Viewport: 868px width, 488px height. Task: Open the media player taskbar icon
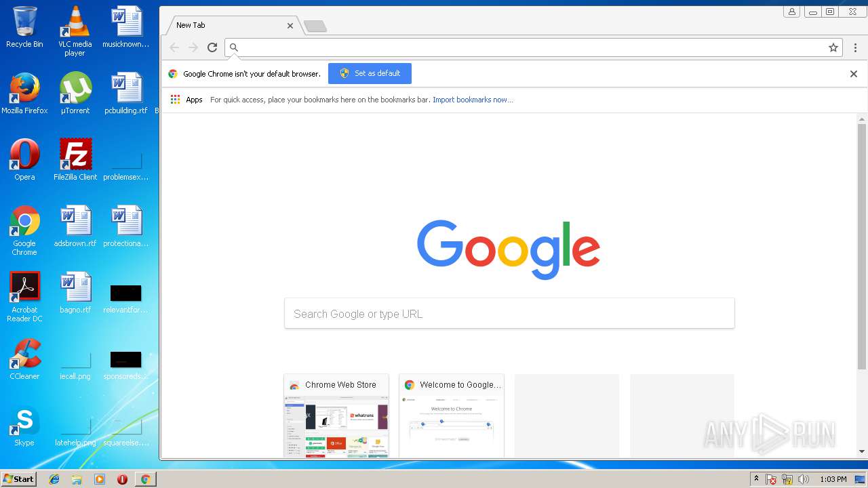point(100,479)
